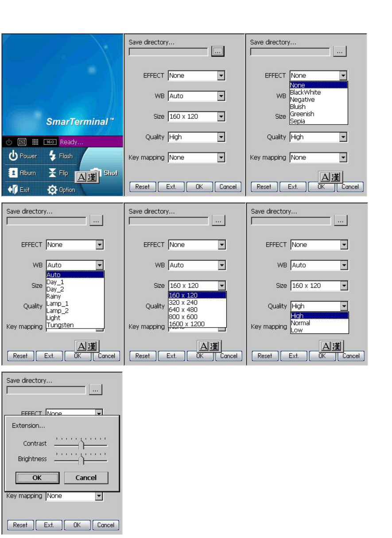Click OK in the Extension dialog

(37, 478)
